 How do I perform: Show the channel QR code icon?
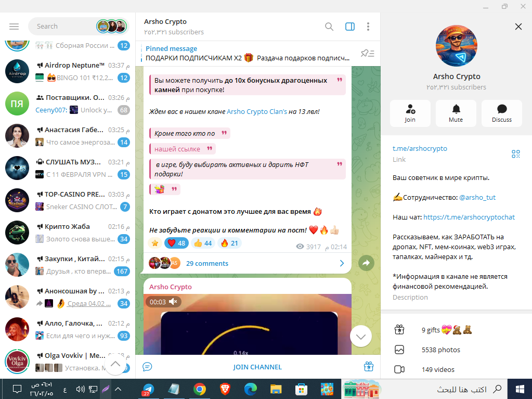(516, 154)
